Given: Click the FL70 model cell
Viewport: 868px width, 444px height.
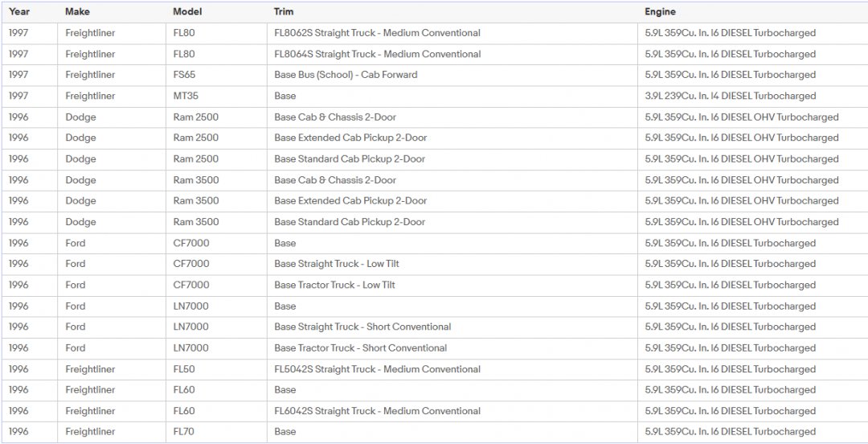Looking at the screenshot, I should pos(183,431).
